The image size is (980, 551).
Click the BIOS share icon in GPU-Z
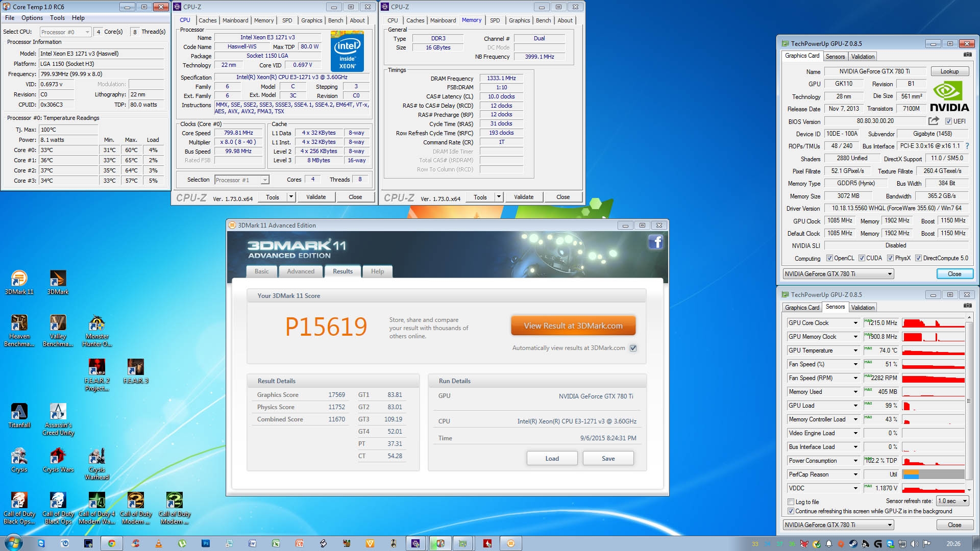934,121
